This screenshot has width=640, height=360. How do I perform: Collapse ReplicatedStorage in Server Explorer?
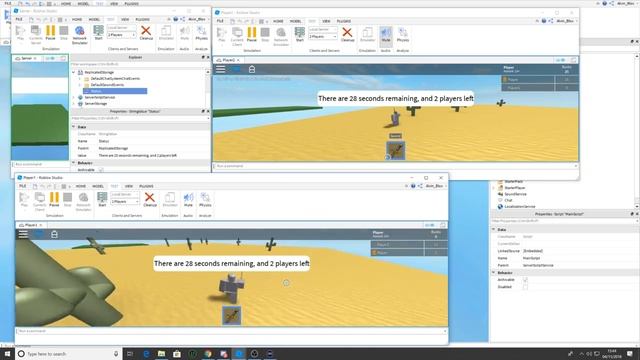(74, 72)
